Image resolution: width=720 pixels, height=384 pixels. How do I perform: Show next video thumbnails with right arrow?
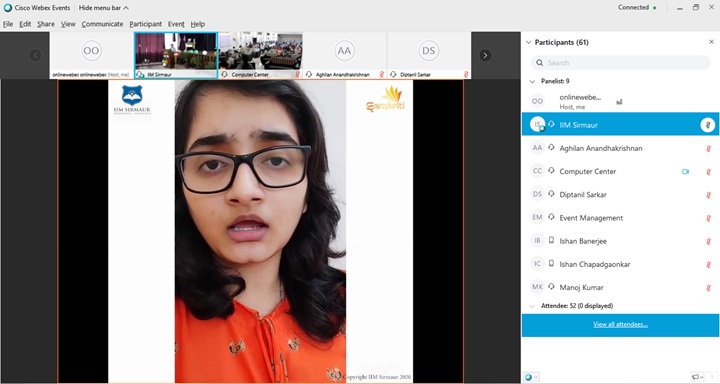point(485,55)
